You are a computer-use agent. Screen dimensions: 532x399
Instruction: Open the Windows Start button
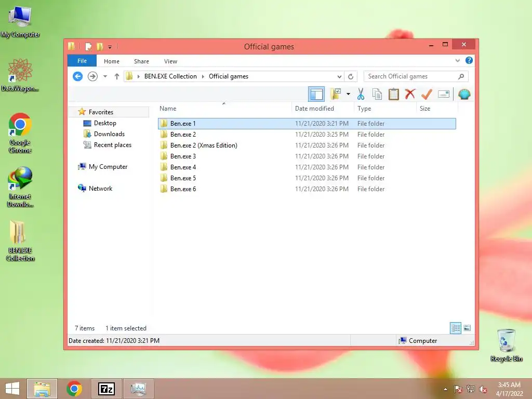click(x=12, y=389)
